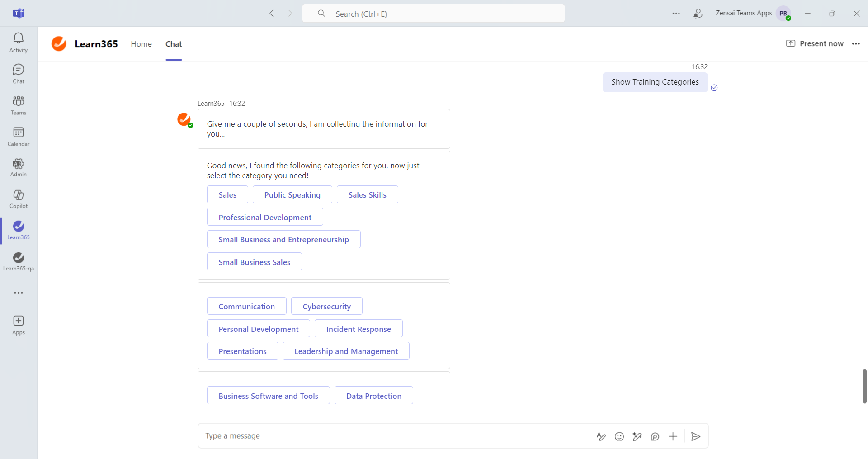Open more options next to Present now
868x459 pixels.
(856, 44)
